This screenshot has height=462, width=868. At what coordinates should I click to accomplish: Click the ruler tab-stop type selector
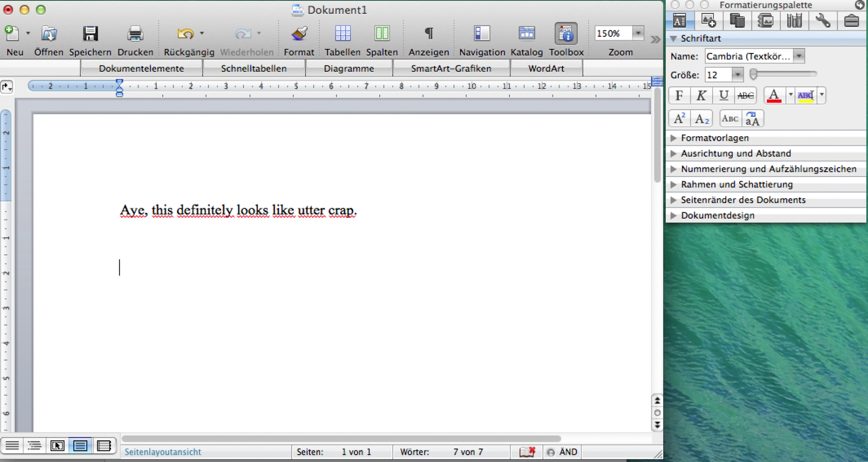(x=7, y=87)
